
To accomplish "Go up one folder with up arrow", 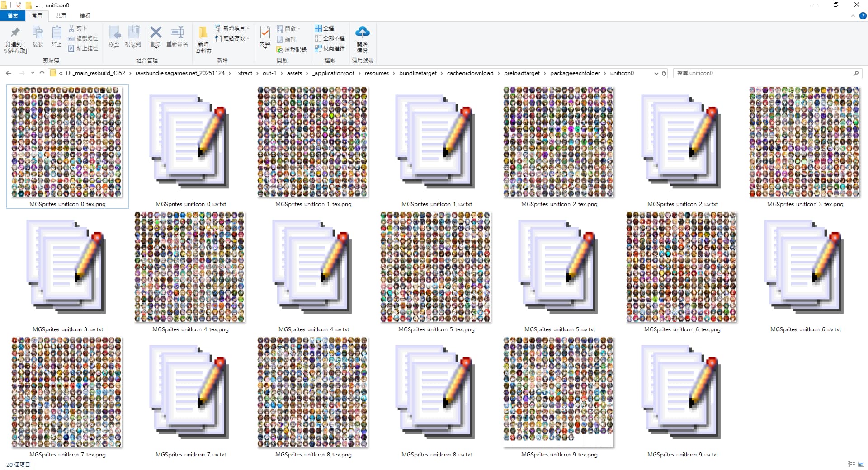I will point(42,73).
